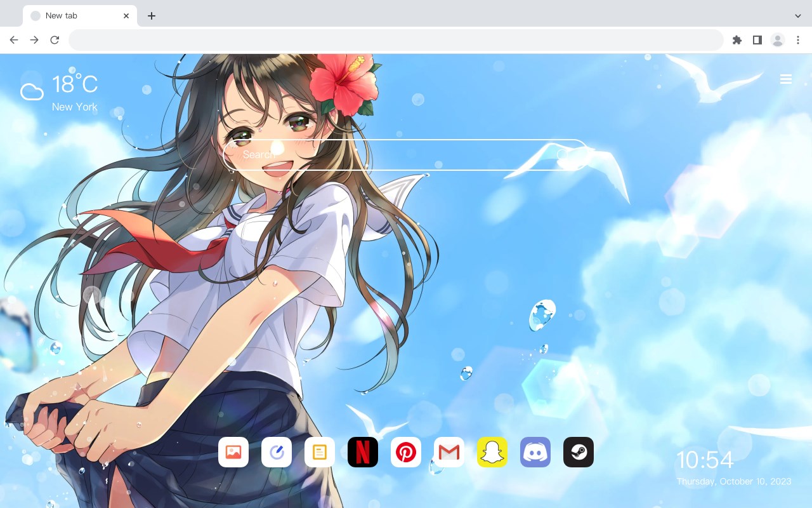Click the search magnifier in search box

click(563, 154)
